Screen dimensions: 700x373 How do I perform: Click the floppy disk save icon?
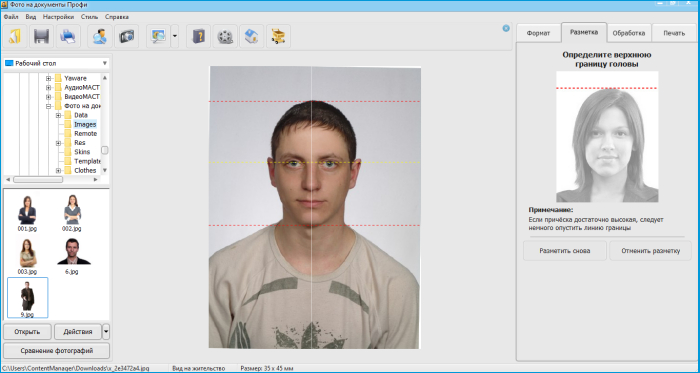pos(42,37)
